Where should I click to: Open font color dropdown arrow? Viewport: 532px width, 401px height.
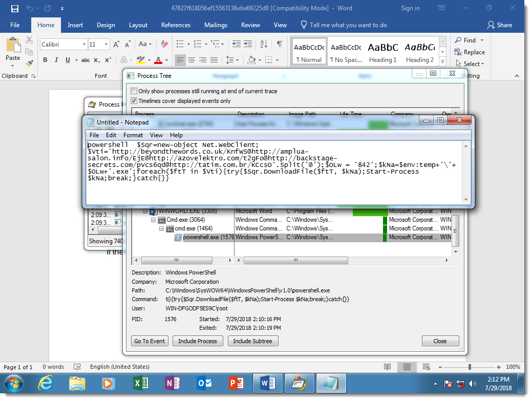coord(166,60)
